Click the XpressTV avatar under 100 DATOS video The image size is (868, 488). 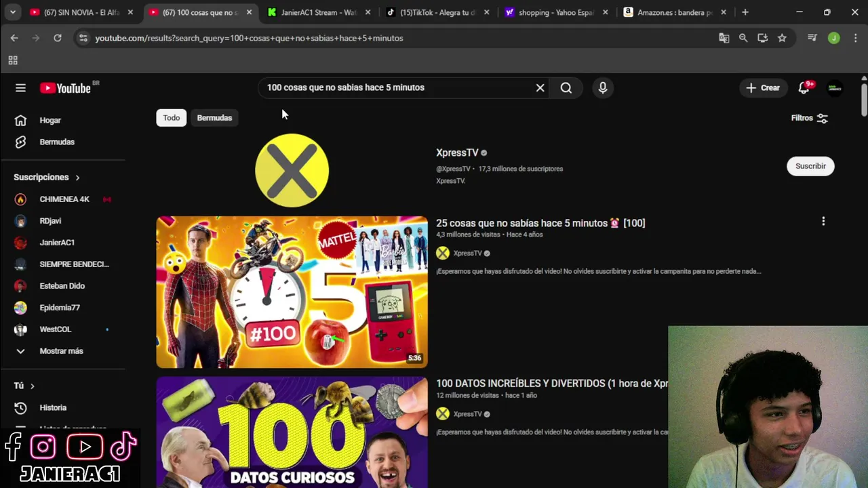(x=443, y=414)
